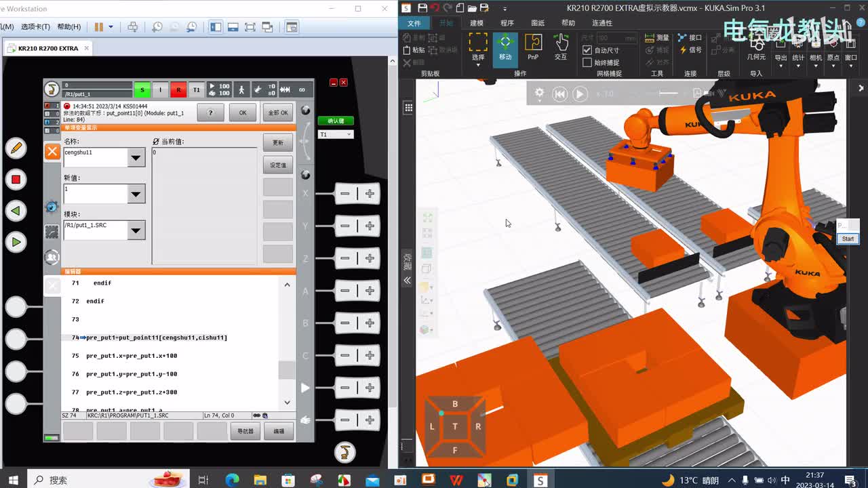
Task: Click the red R program state indicator
Action: coord(178,89)
